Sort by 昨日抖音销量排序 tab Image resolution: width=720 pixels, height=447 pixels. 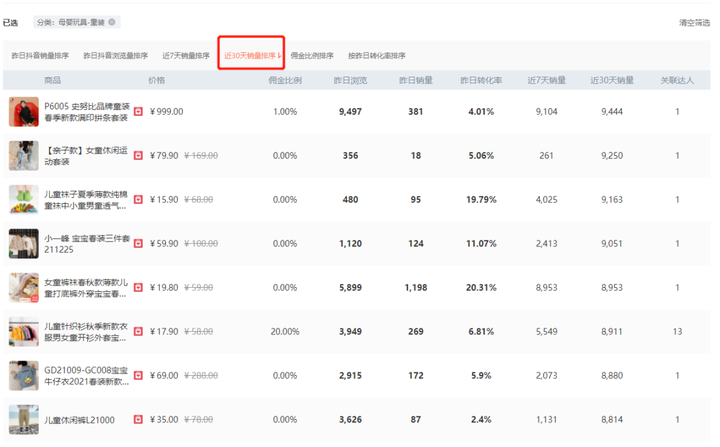(x=40, y=56)
